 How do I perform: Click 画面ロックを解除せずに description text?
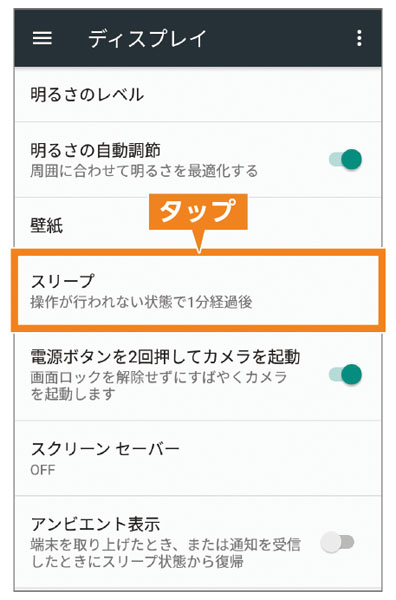pos(158,385)
